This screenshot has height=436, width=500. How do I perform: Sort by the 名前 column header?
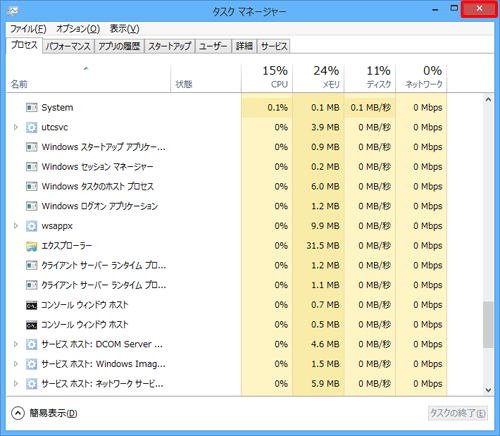tap(88, 78)
